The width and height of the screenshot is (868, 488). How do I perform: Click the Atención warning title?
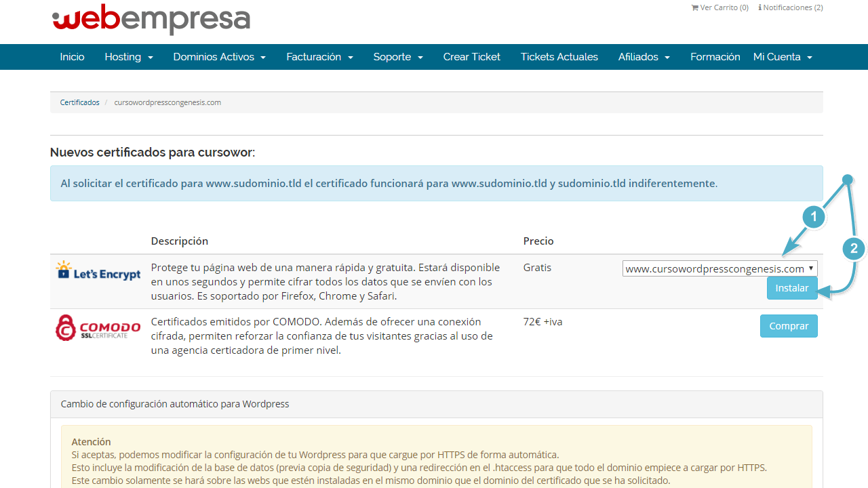pos(91,442)
